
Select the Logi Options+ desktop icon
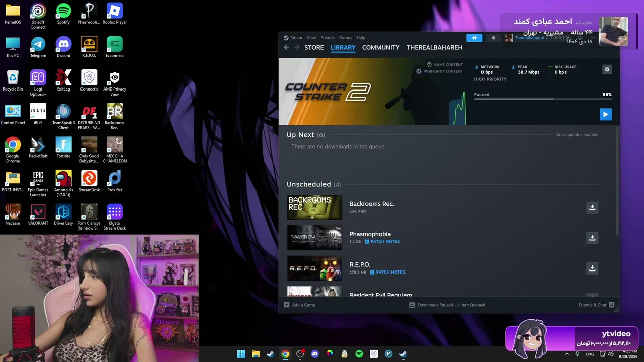click(x=38, y=83)
